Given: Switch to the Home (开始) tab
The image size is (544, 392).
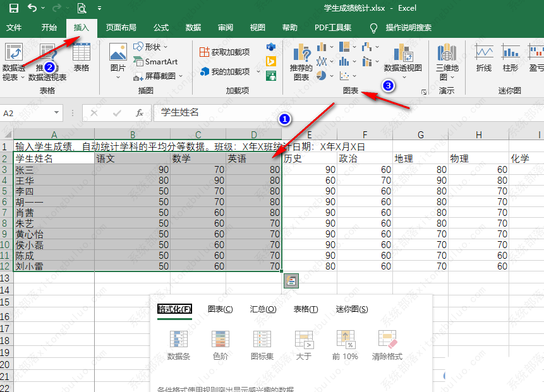Looking at the screenshot, I should pos(49,28).
